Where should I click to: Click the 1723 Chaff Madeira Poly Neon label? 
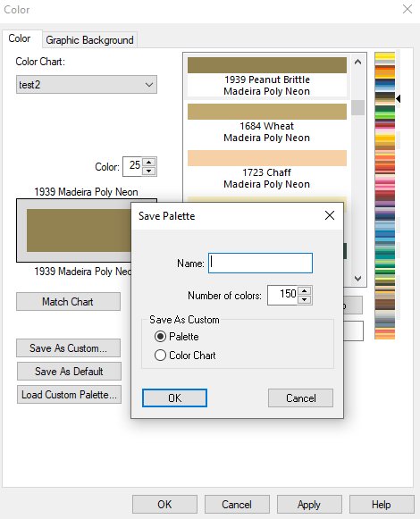[x=267, y=178]
